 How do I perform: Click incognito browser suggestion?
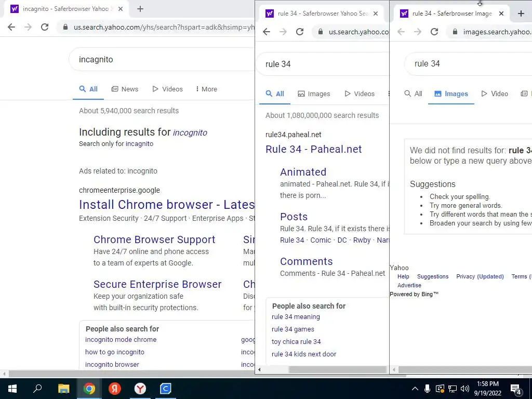coord(112,365)
